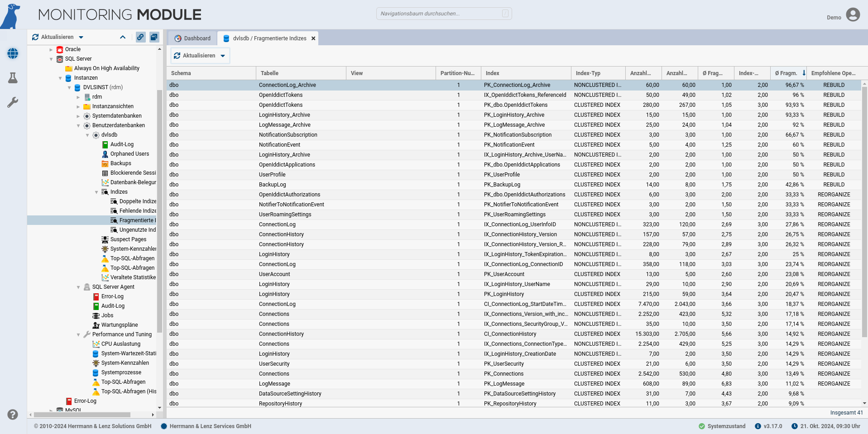Click the tree panel vertical scrollbar
Image resolution: width=868 pixels, height=434 pixels.
[x=159, y=210]
